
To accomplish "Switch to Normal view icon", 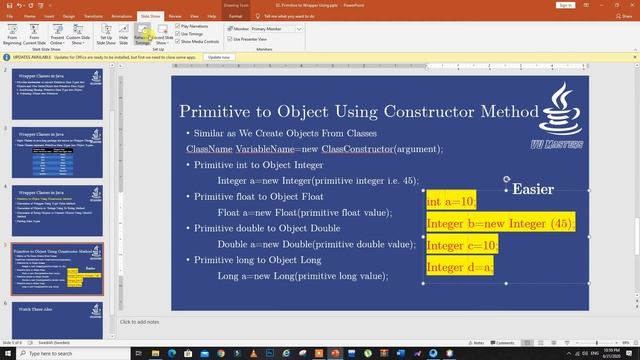I will pos(527,343).
